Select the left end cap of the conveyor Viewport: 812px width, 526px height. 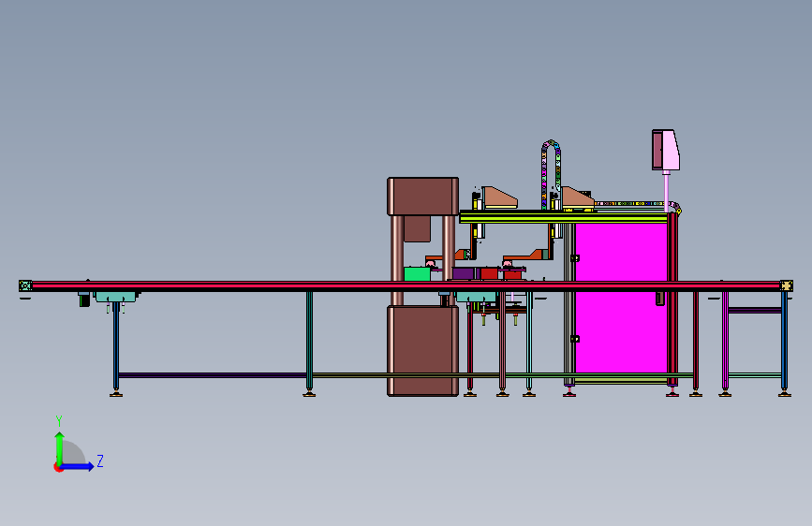(x=25, y=285)
